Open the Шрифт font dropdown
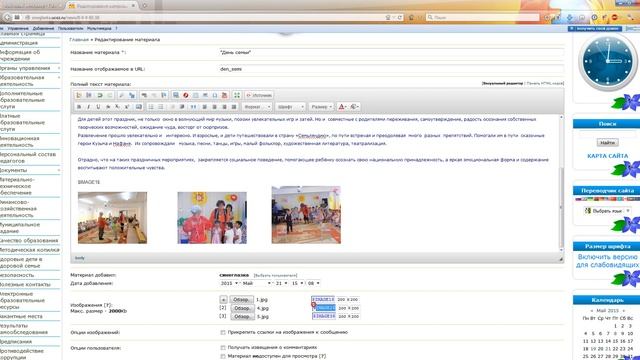640x360 pixels. click(290, 107)
